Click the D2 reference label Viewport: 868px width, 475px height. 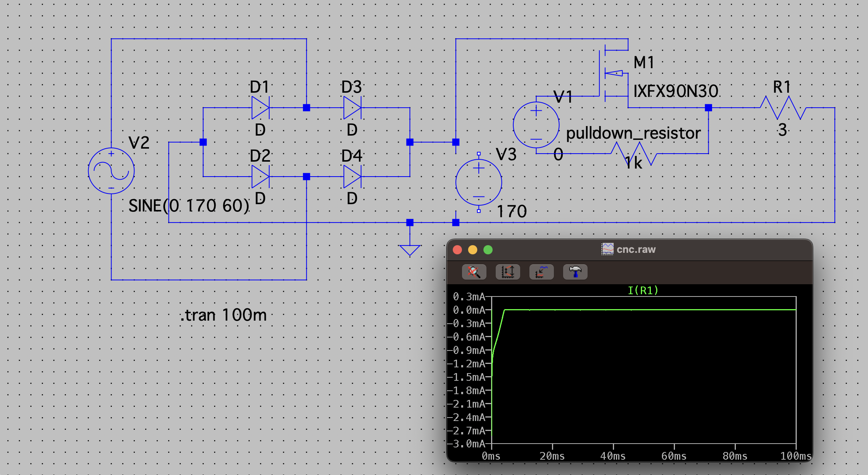tap(260, 156)
